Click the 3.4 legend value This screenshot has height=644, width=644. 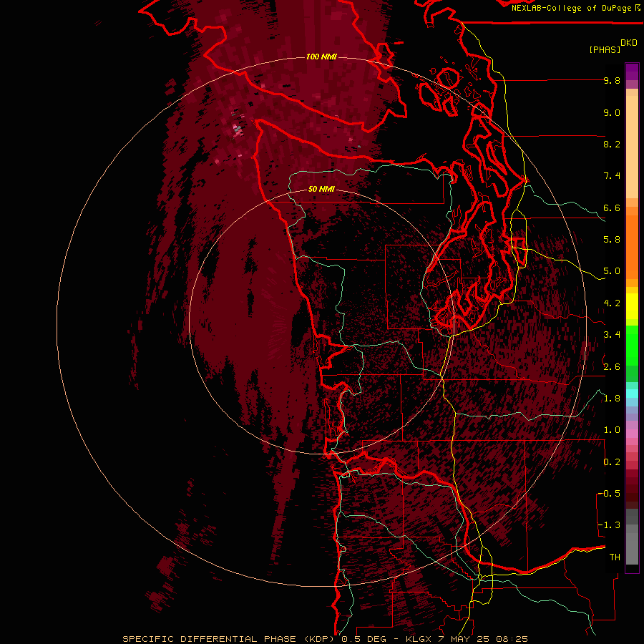[x=612, y=335]
